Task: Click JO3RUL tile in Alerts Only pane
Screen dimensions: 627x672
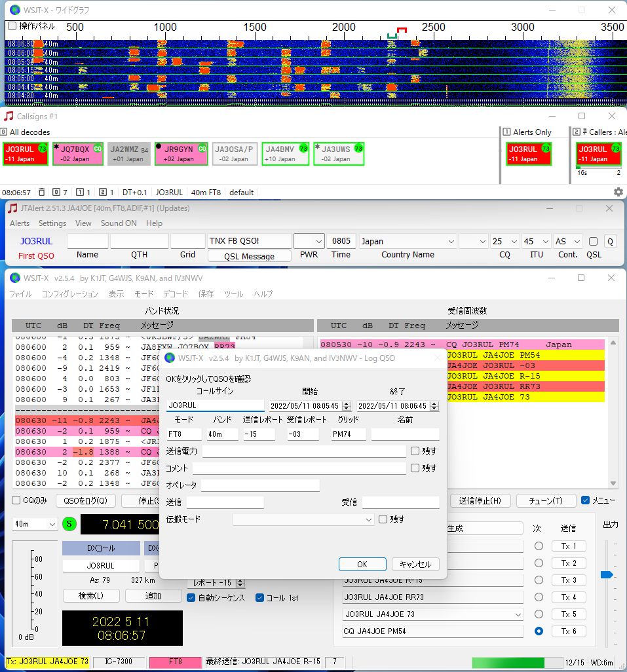Action: coord(529,154)
